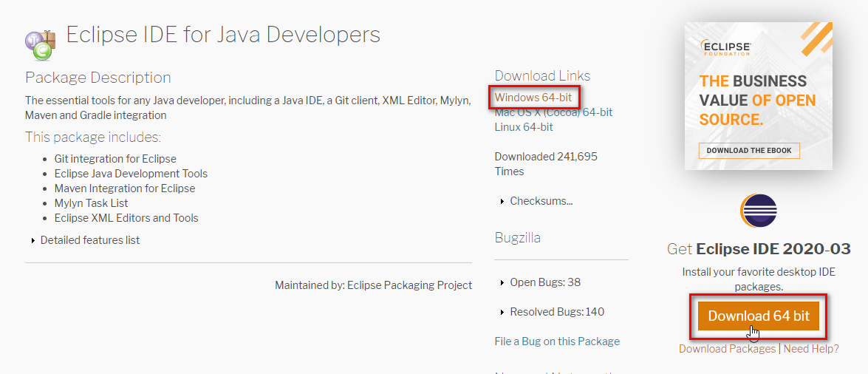
Task: Open the Business Value of Open Source ad
Action: 757,100
